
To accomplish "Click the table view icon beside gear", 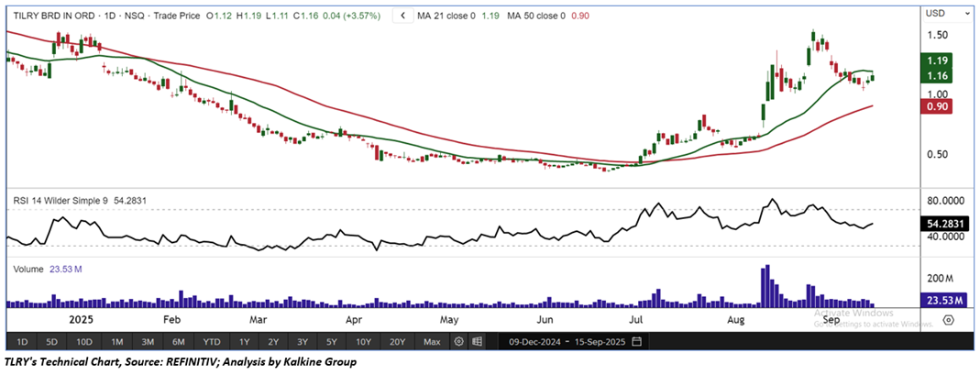I will 477,342.
